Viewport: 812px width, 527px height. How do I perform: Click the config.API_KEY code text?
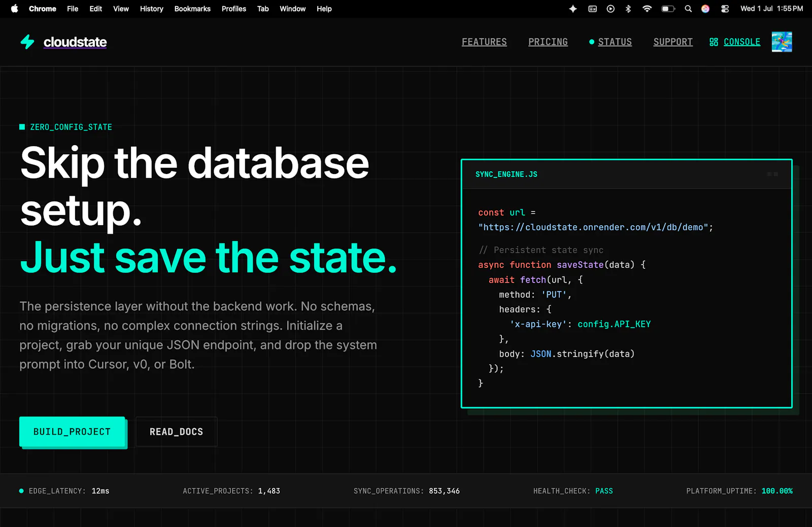pyautogui.click(x=614, y=324)
